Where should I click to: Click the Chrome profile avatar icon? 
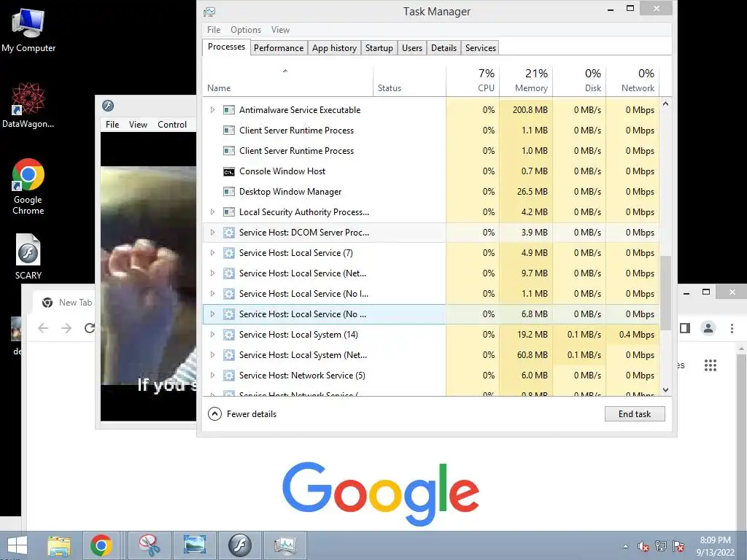(708, 328)
